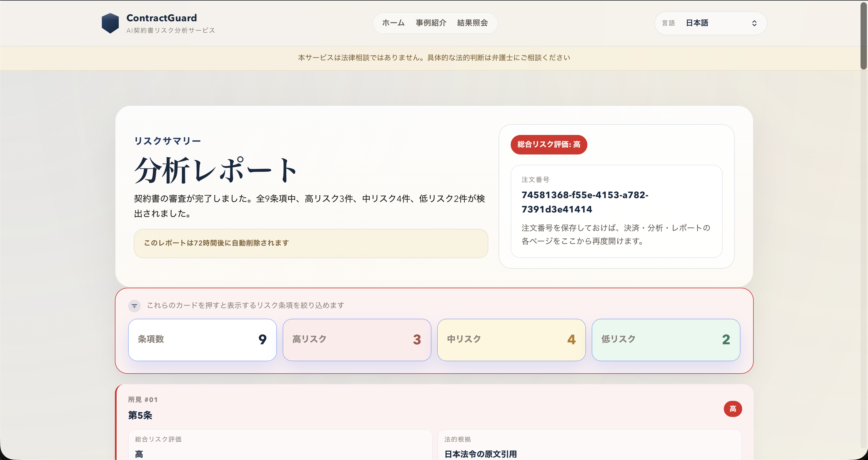The width and height of the screenshot is (868, 460).
Task: Click the legal disclaimer banner at the top
Action: pyautogui.click(x=433, y=58)
